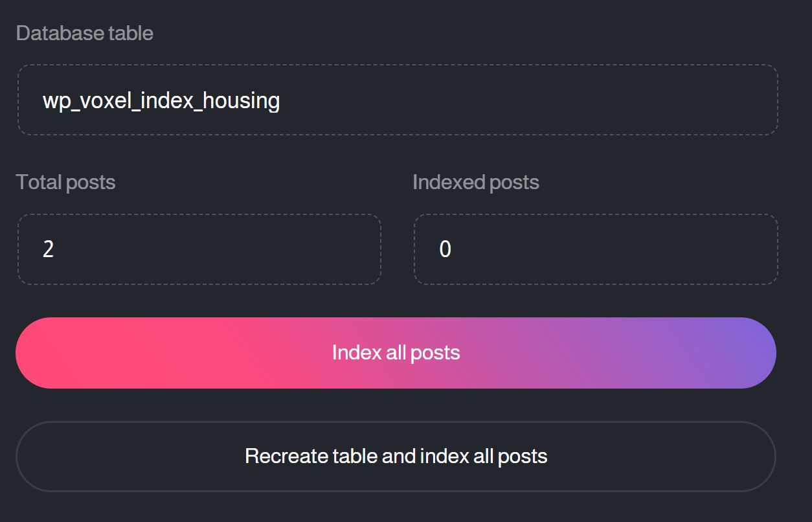
Task: Click the Total posts label
Action: click(x=65, y=182)
